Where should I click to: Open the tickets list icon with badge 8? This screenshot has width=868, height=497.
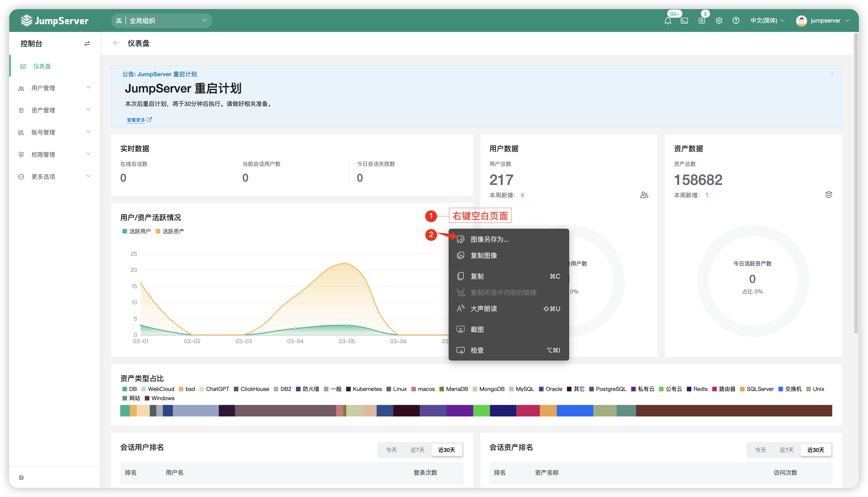click(702, 21)
